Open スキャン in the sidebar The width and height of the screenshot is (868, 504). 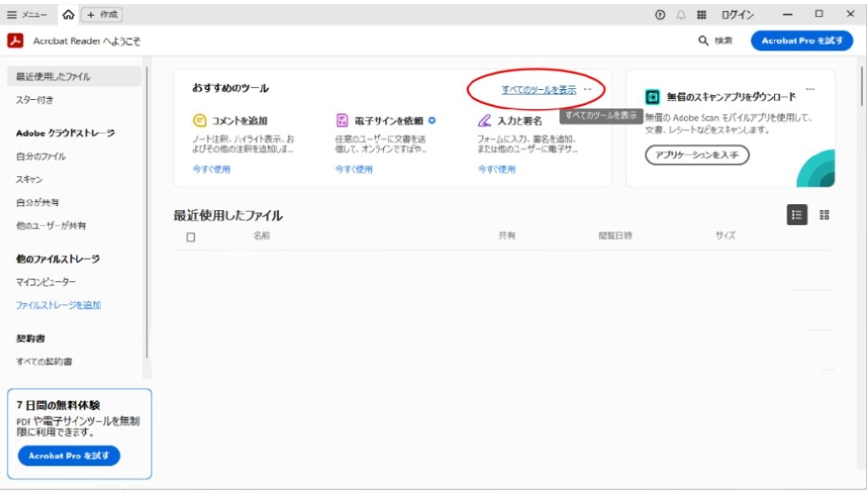click(x=30, y=180)
